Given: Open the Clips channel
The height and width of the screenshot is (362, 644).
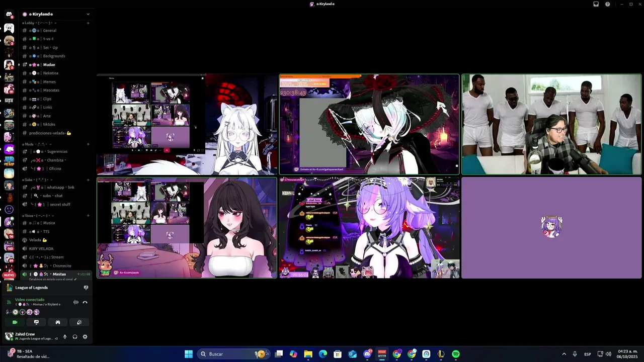Looking at the screenshot, I should point(56,99).
